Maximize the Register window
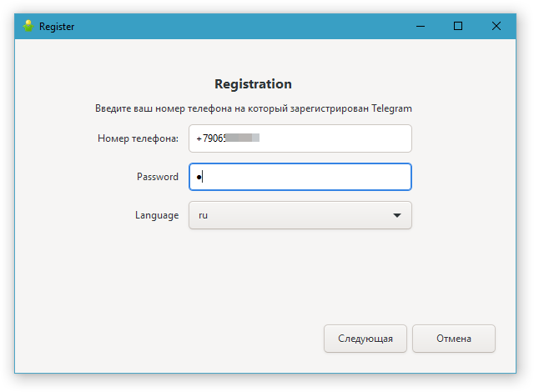Screen dimensions: 534x392 458,26
